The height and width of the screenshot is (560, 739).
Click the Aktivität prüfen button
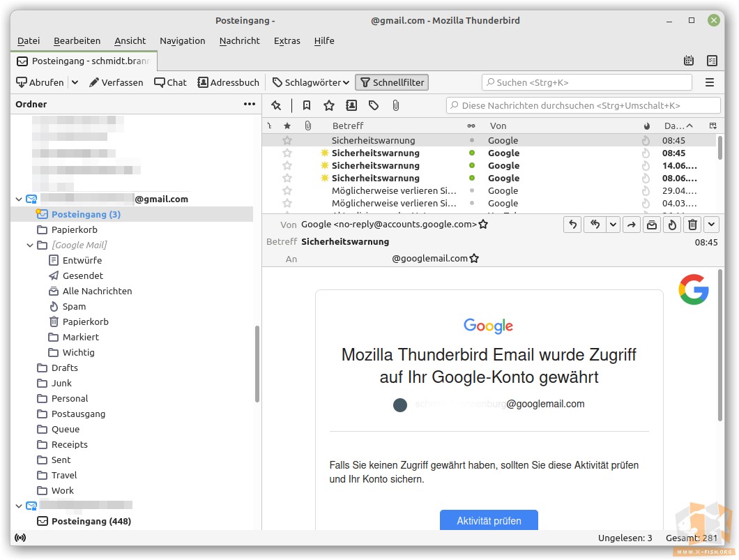click(489, 520)
